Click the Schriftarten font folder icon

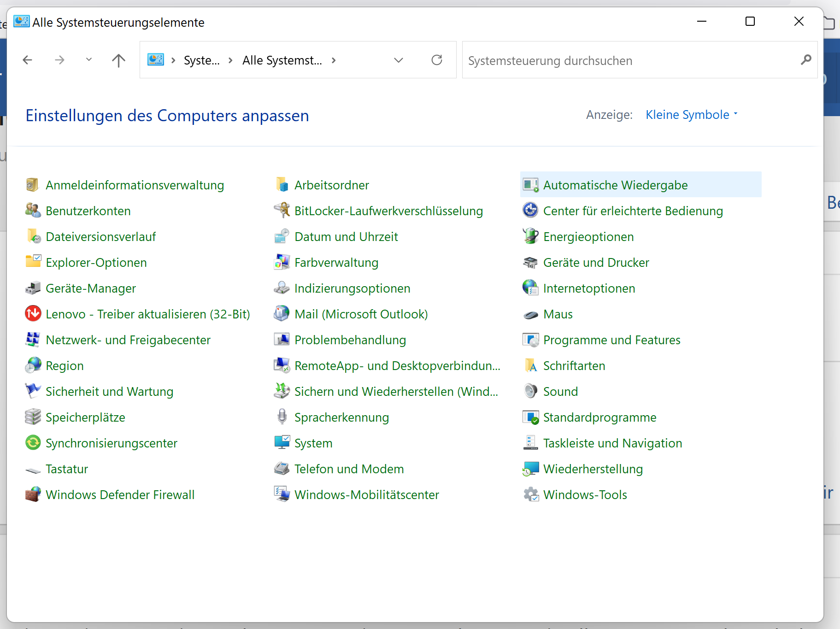point(530,365)
